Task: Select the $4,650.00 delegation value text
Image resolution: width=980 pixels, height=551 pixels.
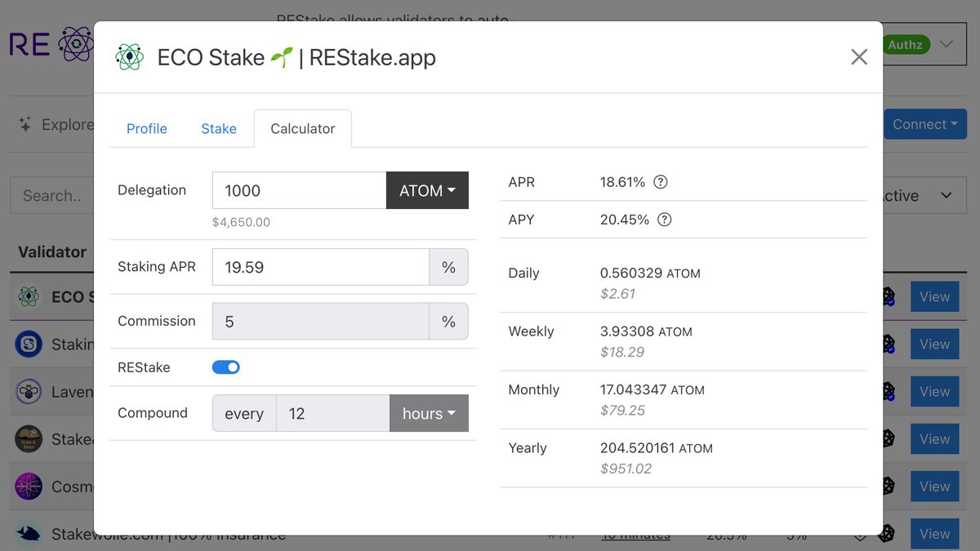Action: (241, 222)
